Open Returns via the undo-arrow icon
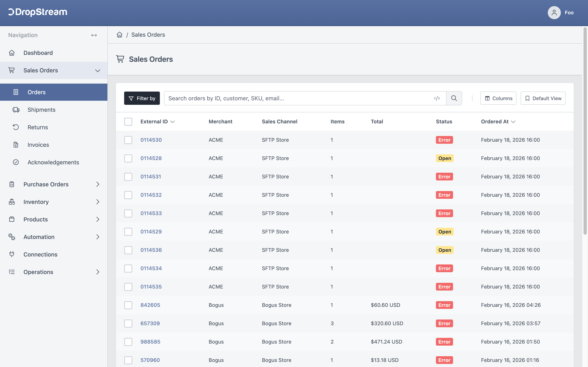The width and height of the screenshot is (588, 367). pyautogui.click(x=16, y=127)
